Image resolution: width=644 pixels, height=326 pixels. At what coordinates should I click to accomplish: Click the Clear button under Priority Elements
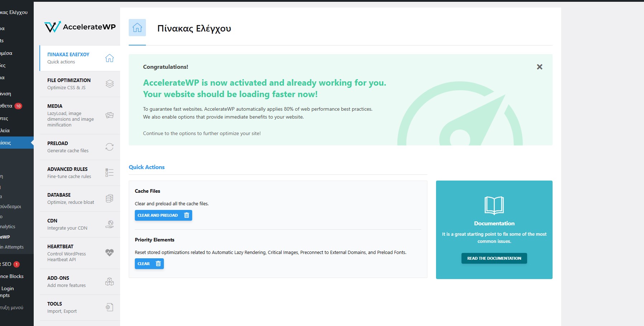click(x=149, y=264)
